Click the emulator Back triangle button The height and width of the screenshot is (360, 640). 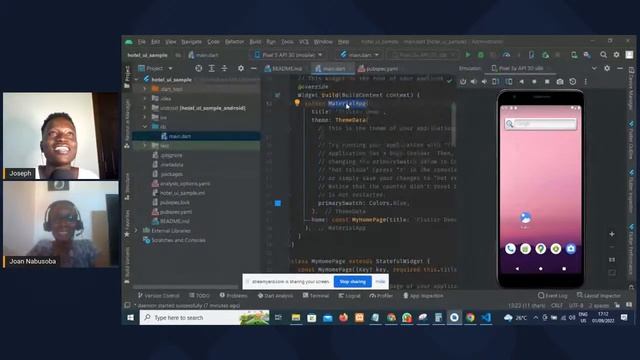(x=522, y=82)
